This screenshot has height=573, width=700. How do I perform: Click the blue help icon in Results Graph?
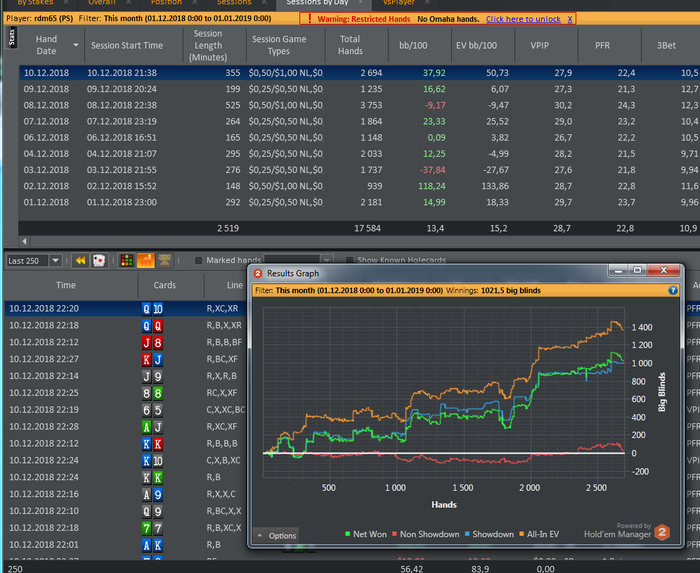tap(673, 290)
